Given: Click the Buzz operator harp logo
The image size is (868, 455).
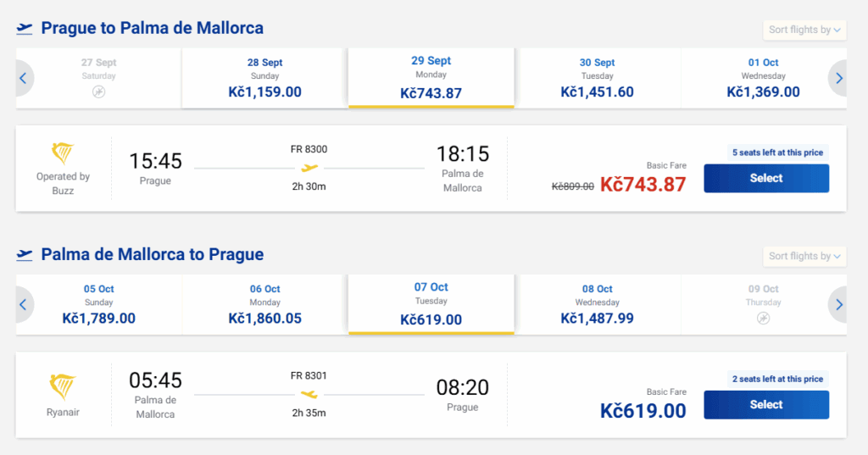Looking at the screenshot, I should point(63,153).
